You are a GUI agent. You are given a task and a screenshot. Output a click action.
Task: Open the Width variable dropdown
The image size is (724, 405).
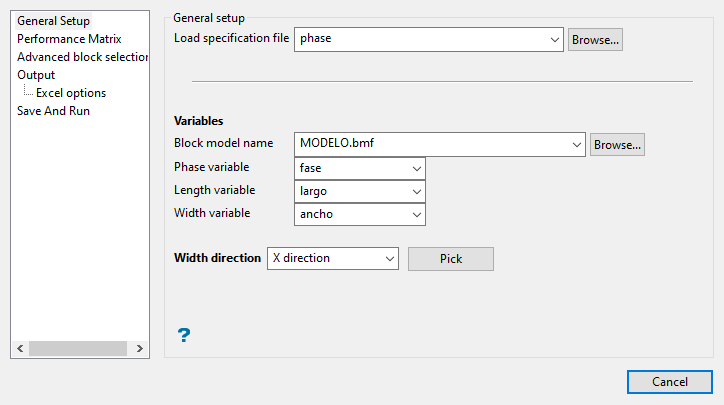click(x=416, y=214)
